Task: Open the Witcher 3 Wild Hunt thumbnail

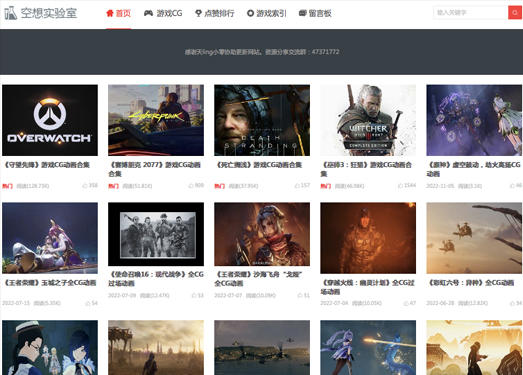Action: (x=368, y=120)
